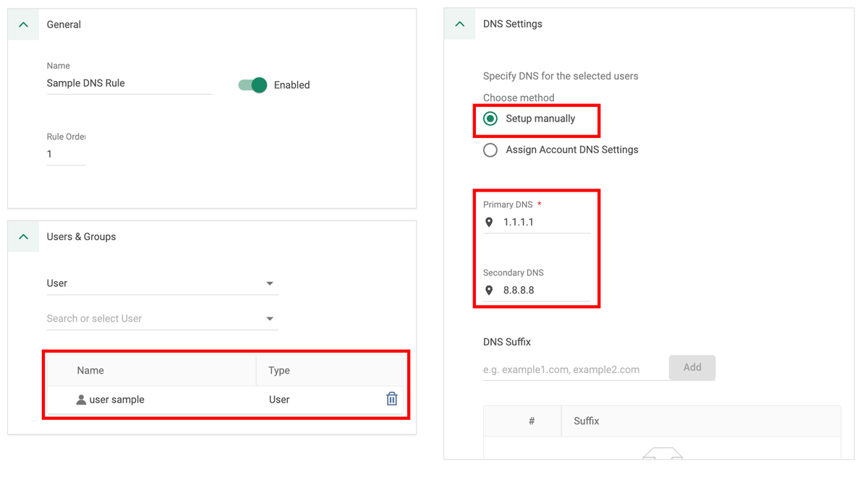Toggle the Enabled switch off
The height and width of the screenshot is (477, 868).
(253, 85)
